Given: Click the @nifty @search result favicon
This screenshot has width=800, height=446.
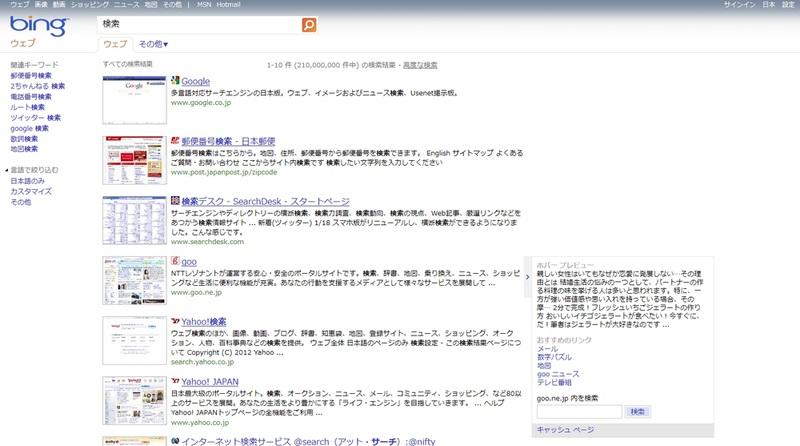Looking at the screenshot, I should click(175, 441).
